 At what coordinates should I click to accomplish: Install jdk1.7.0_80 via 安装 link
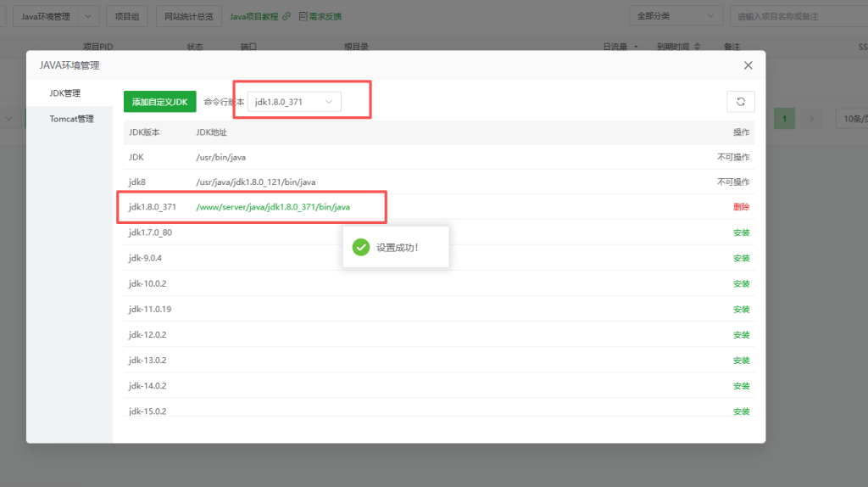click(x=741, y=232)
